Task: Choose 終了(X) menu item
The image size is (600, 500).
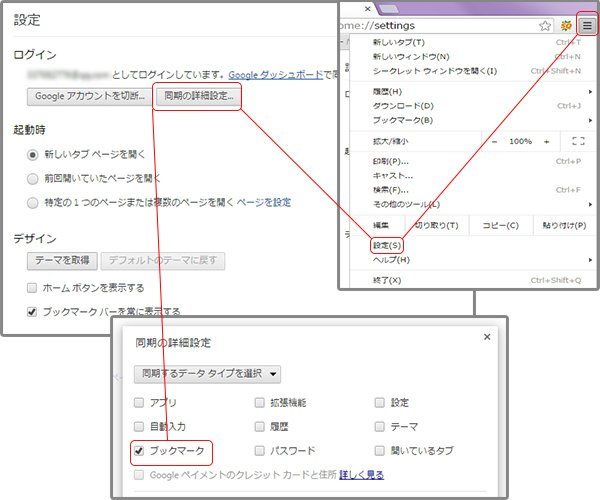Action: click(x=473, y=280)
